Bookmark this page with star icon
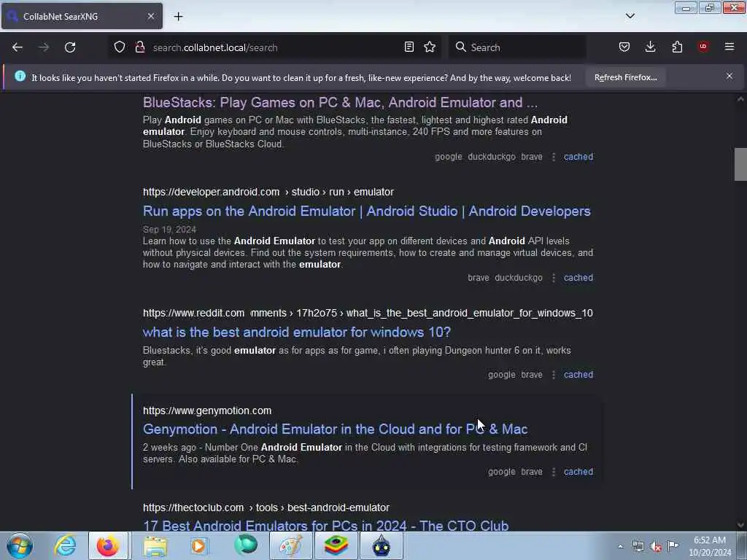 coord(430,47)
